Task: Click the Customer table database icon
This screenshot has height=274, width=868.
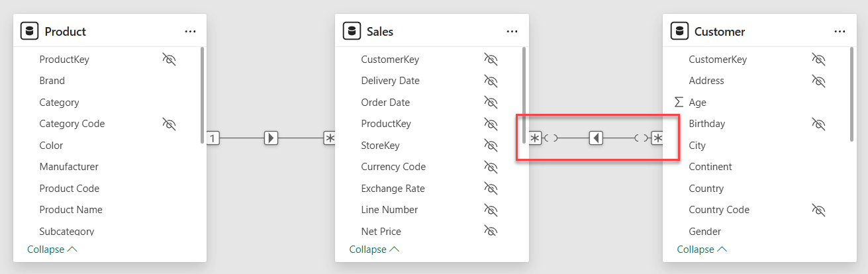Action: tap(679, 31)
